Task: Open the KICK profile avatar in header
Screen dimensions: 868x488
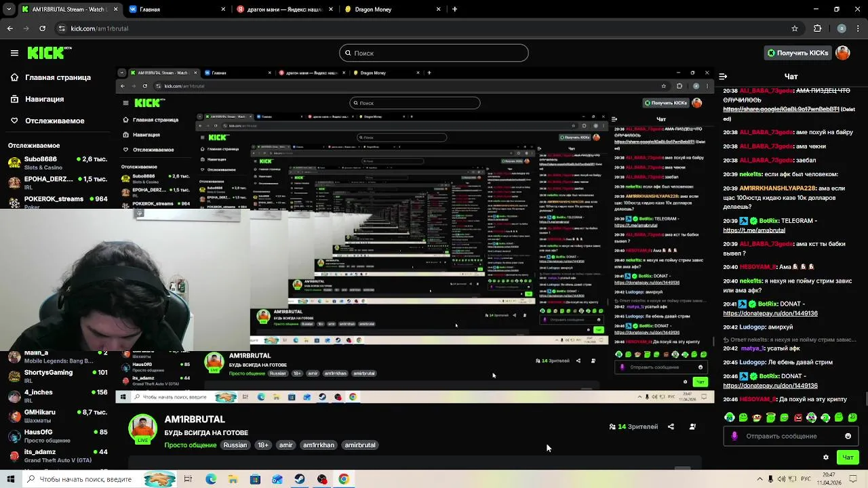Action: click(843, 53)
